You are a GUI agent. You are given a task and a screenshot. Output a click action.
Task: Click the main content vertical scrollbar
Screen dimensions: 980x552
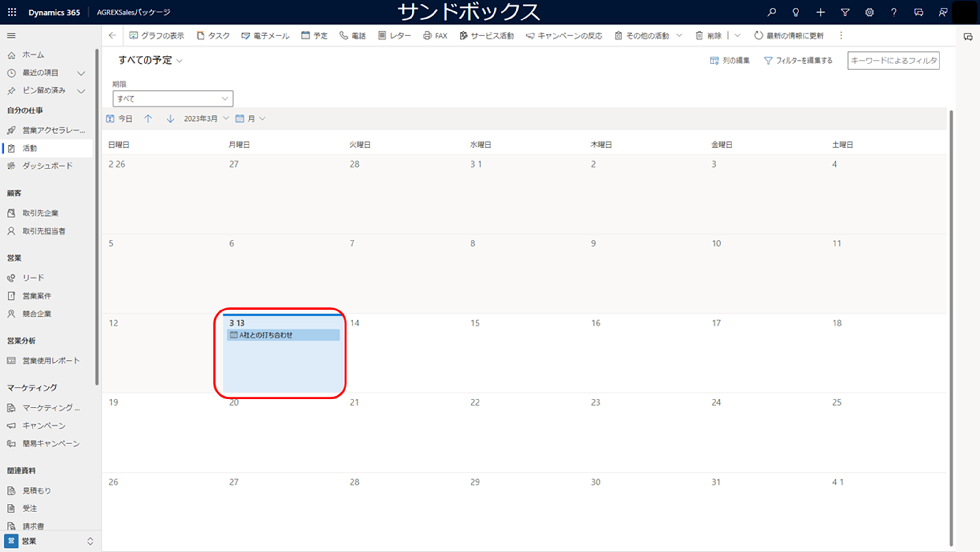[951, 328]
